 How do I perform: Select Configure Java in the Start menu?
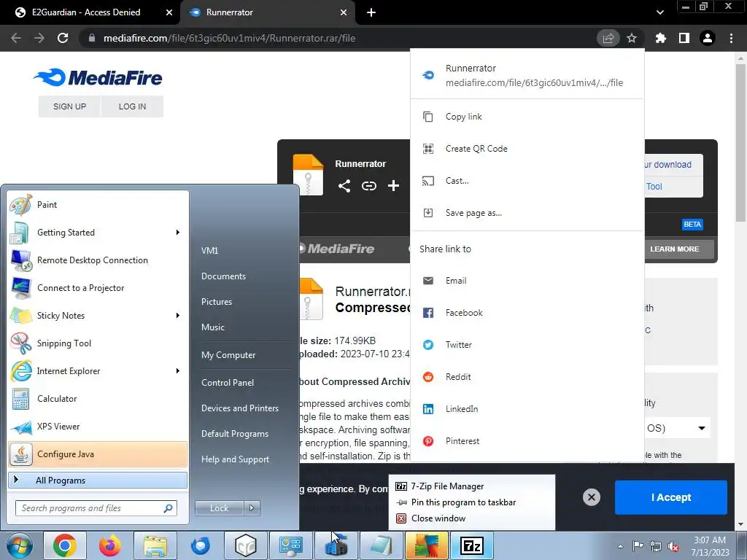98,454
